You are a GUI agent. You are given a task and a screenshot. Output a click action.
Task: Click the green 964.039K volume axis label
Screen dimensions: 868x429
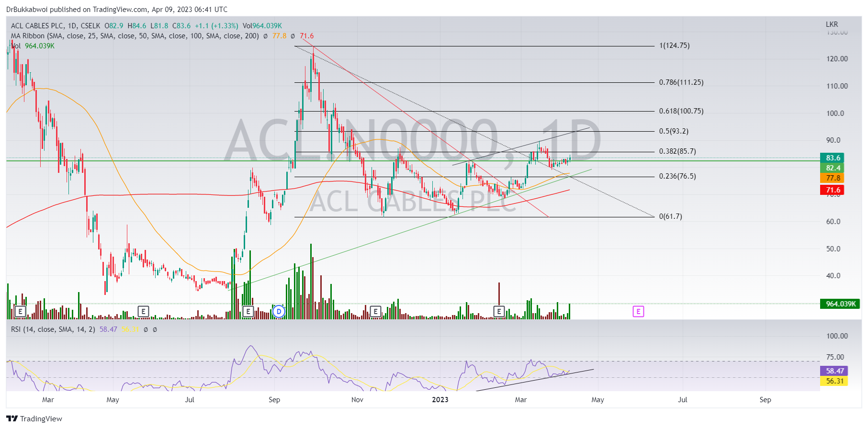click(x=840, y=304)
